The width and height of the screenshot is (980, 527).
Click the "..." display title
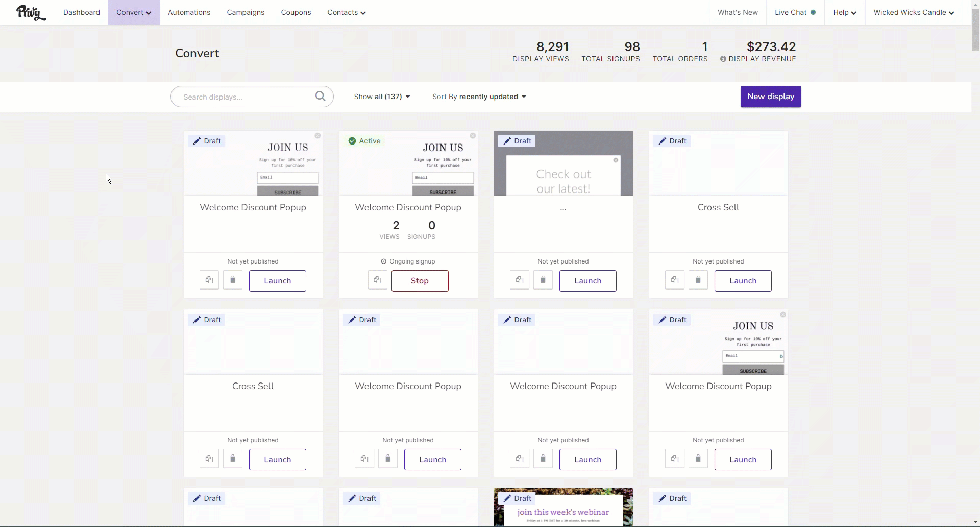(x=563, y=209)
